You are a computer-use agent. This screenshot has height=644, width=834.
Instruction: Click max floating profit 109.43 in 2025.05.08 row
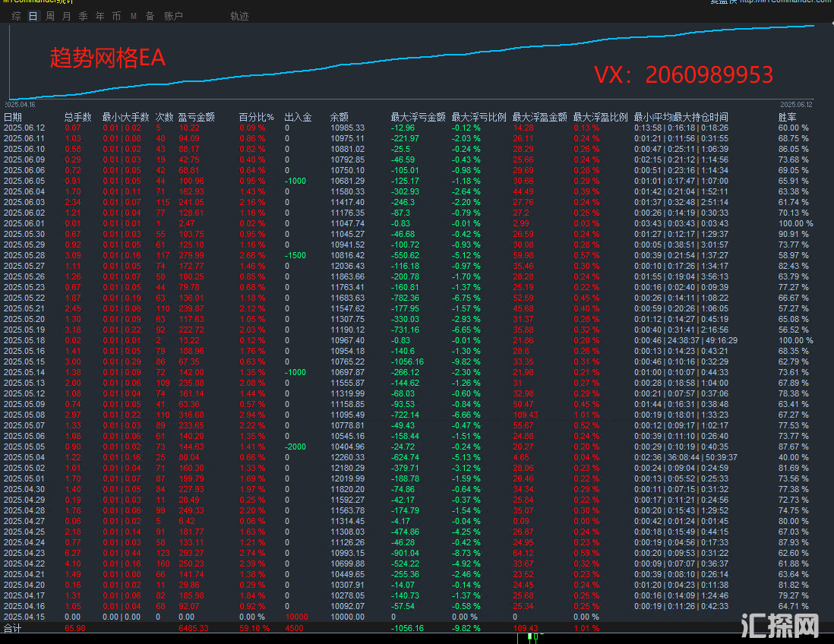click(525, 415)
